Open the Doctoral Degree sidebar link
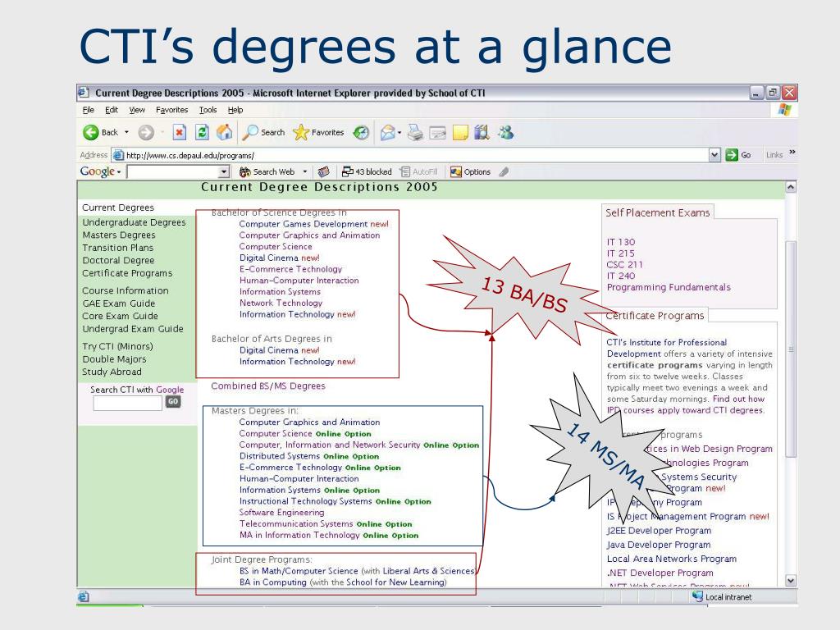840x630 pixels. (x=118, y=260)
